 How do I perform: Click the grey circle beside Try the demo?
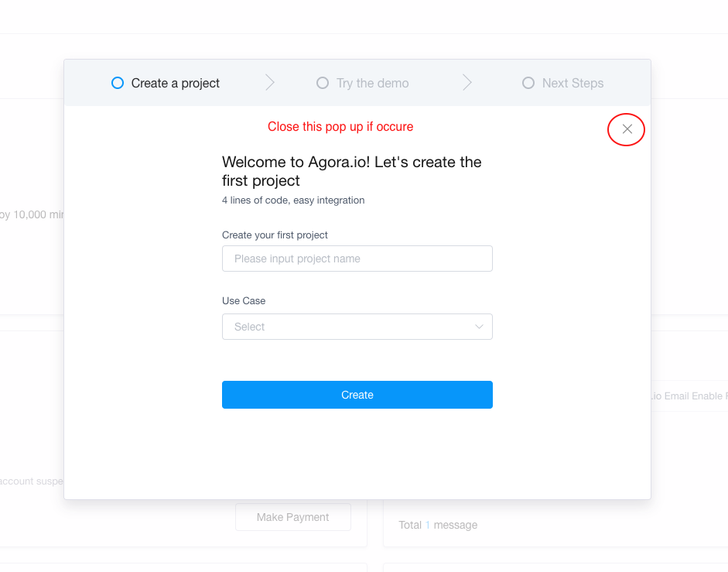(x=323, y=83)
